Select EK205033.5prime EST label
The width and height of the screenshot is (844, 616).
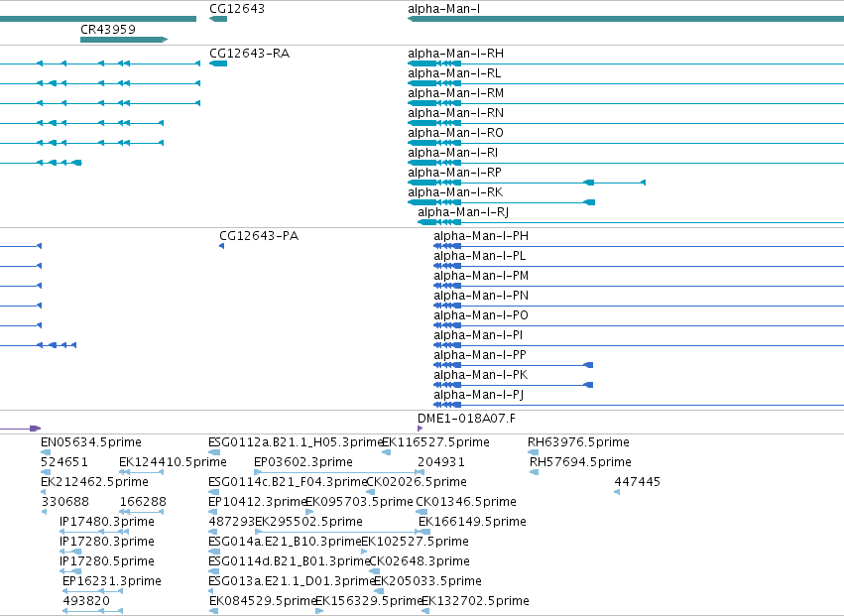[427, 581]
